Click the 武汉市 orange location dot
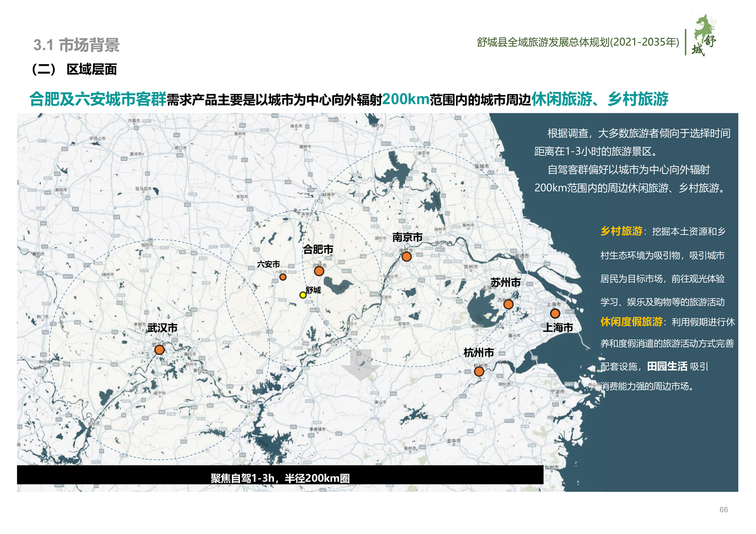This screenshot has width=756, height=534. pyautogui.click(x=160, y=350)
